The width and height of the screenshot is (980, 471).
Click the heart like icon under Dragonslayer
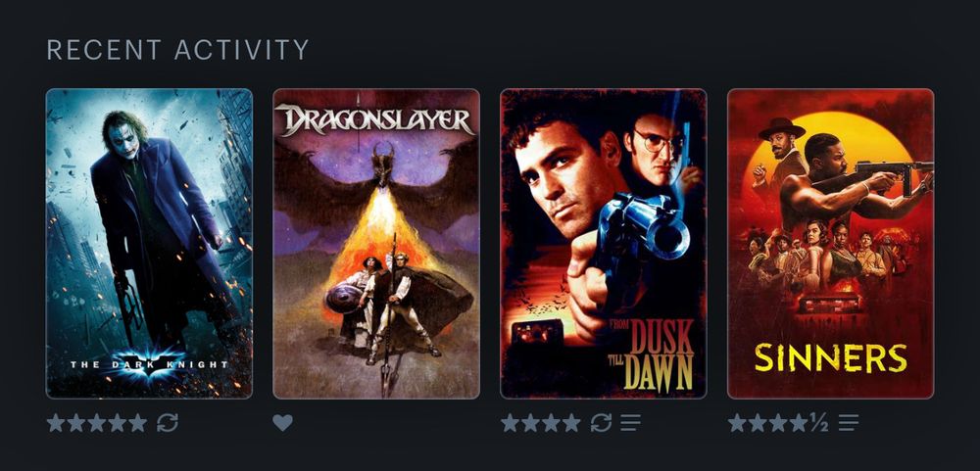pyautogui.click(x=282, y=423)
